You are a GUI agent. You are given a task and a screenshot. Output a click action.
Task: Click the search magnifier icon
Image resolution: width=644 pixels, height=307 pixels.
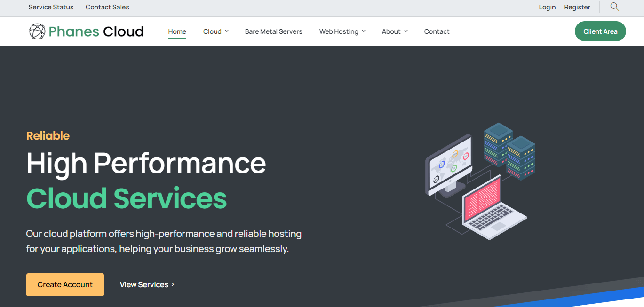click(x=614, y=7)
